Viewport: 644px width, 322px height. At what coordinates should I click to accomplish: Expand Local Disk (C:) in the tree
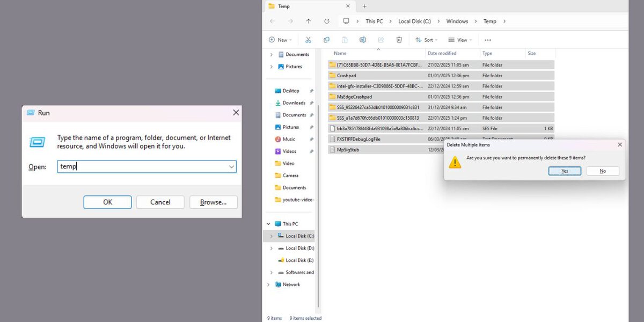click(272, 236)
